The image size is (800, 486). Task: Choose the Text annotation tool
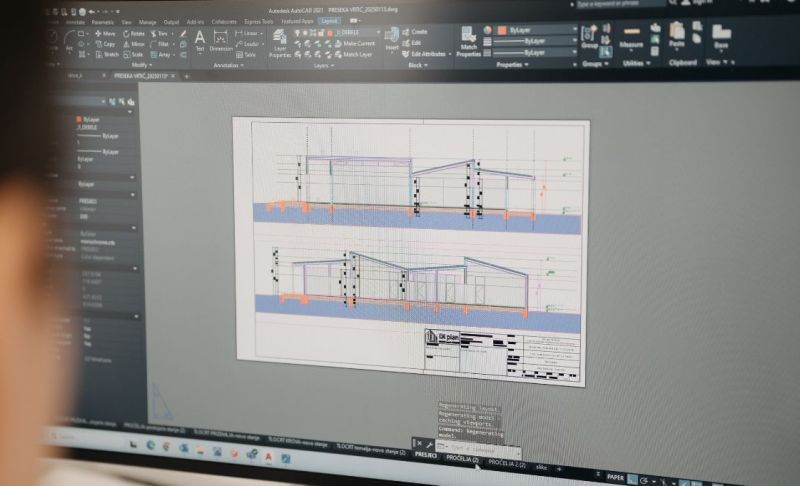coord(199,41)
